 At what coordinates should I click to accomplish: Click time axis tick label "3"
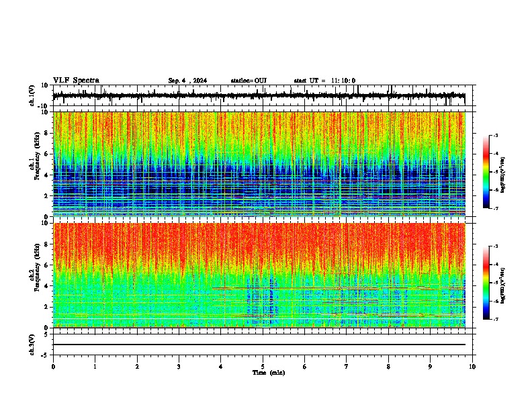179,367
